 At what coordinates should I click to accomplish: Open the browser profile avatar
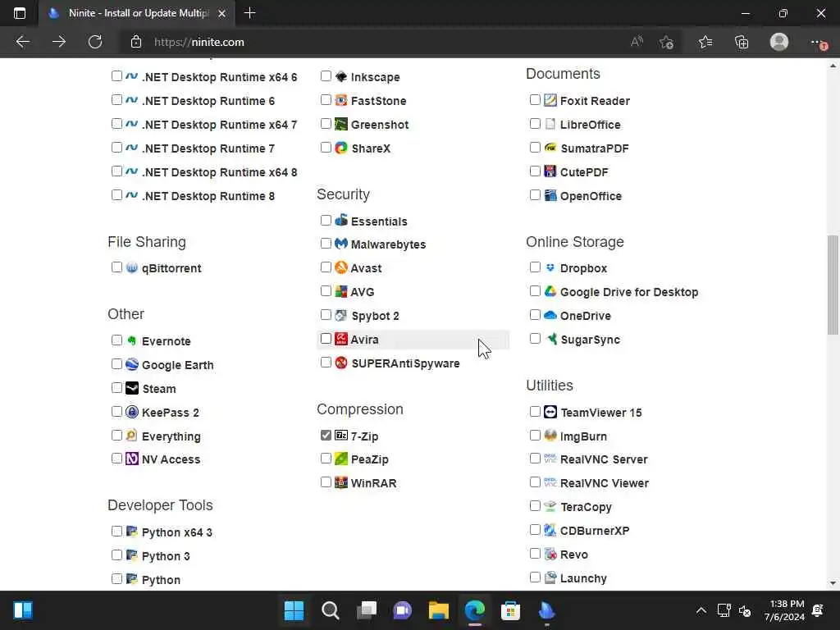tap(779, 42)
